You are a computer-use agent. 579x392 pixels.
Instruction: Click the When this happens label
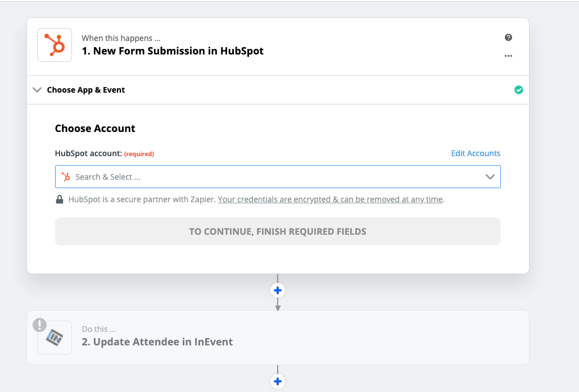121,38
